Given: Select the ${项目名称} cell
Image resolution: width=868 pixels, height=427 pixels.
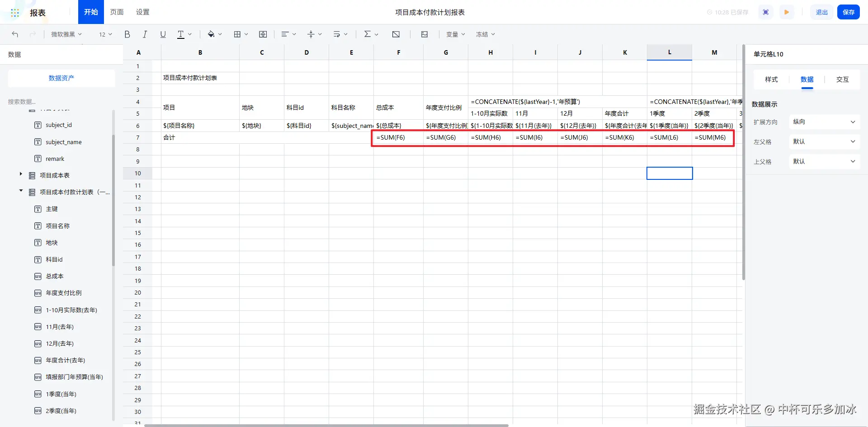Looking at the screenshot, I should pyautogui.click(x=200, y=126).
